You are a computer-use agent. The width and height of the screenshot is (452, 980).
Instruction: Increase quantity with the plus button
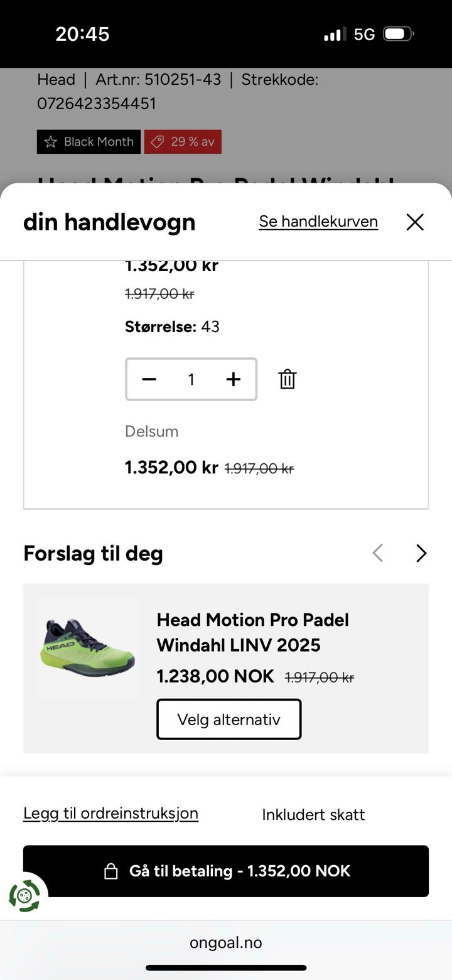tap(233, 379)
